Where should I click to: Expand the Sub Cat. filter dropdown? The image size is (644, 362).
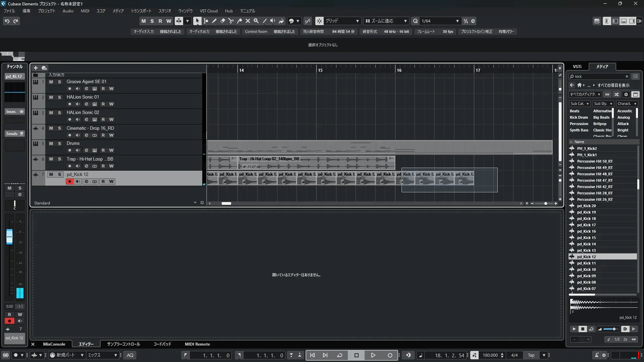pyautogui.click(x=580, y=104)
